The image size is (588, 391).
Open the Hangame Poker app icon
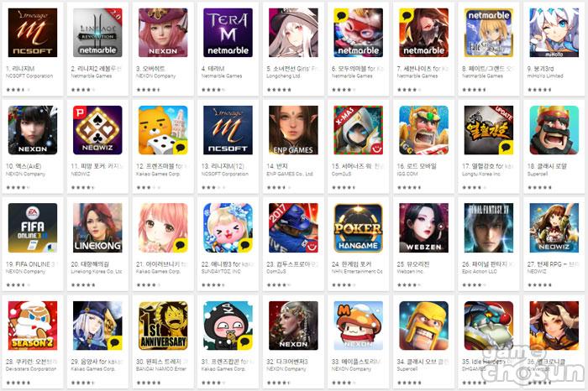point(358,227)
